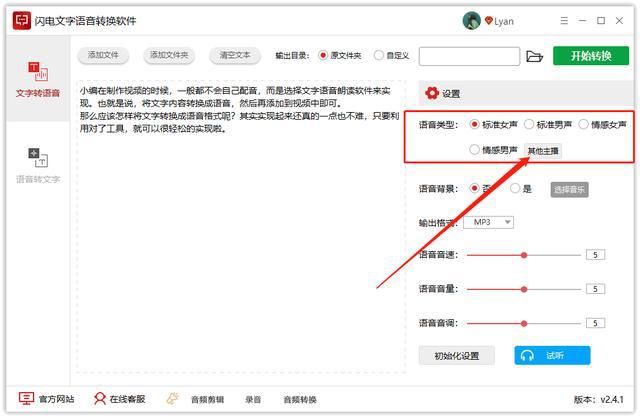Browse output folder with folder icon

[534, 56]
